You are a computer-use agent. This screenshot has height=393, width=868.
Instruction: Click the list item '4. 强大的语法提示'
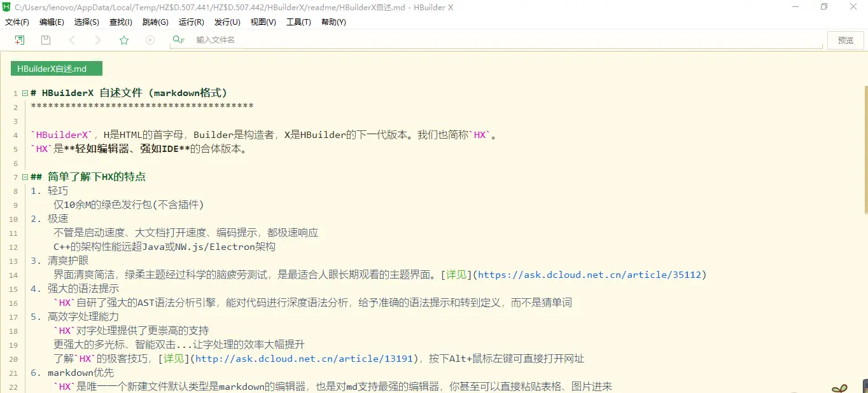point(74,289)
